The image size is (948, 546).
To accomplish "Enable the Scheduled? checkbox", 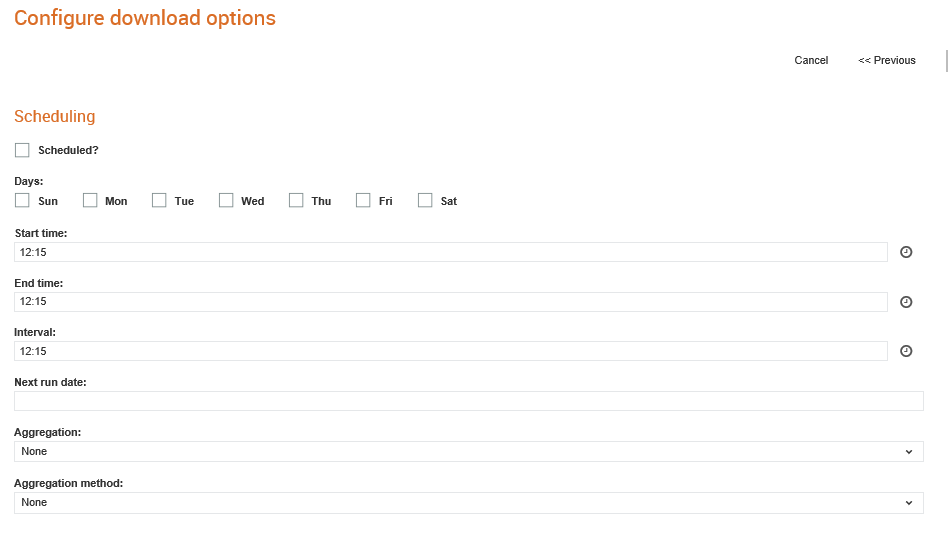I will (22, 150).
